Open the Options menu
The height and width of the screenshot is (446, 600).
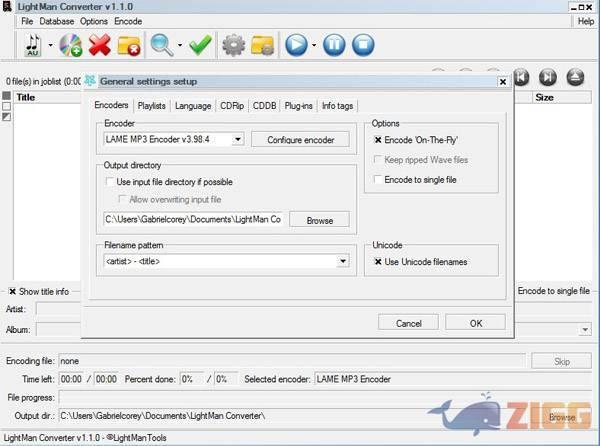pos(94,21)
